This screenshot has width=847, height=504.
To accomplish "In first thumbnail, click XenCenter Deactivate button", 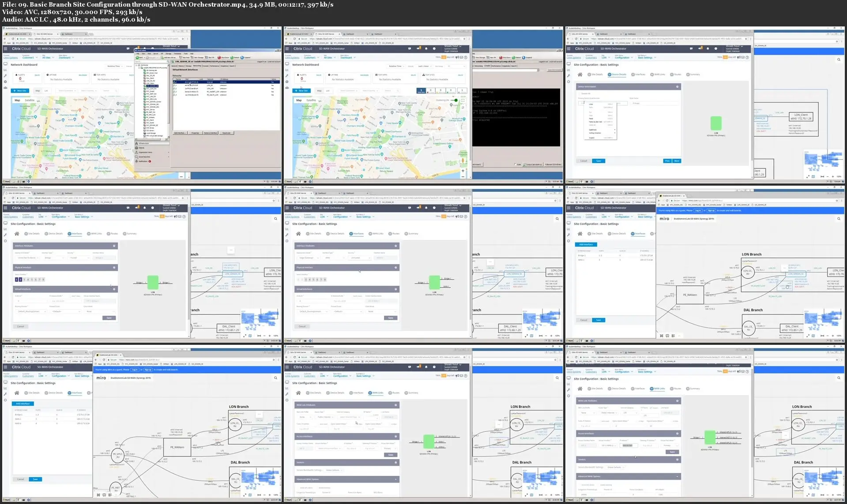I will [226, 133].
